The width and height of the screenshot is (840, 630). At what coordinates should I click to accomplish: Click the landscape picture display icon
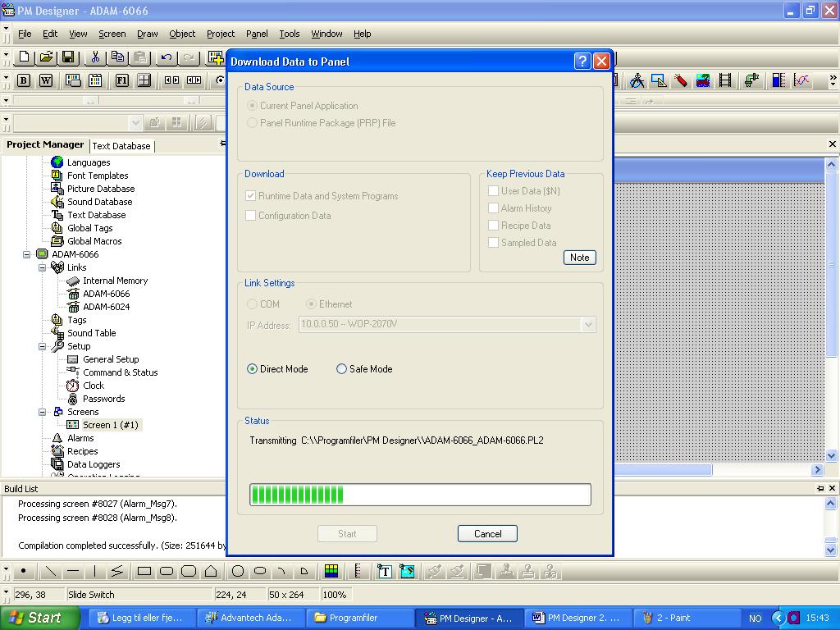point(703,80)
